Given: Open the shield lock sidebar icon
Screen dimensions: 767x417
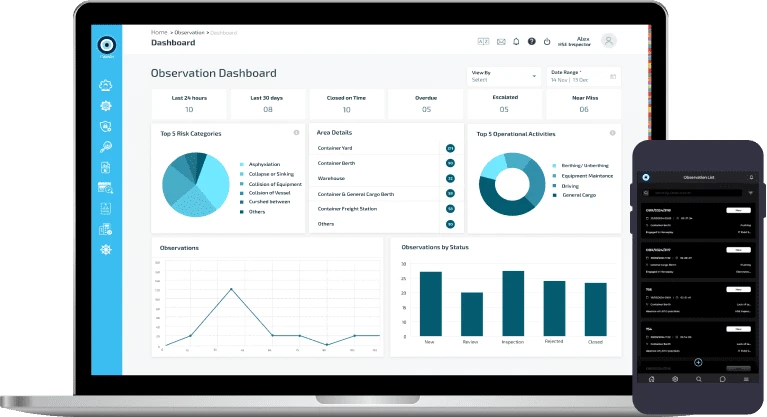Looking at the screenshot, I should [106, 126].
